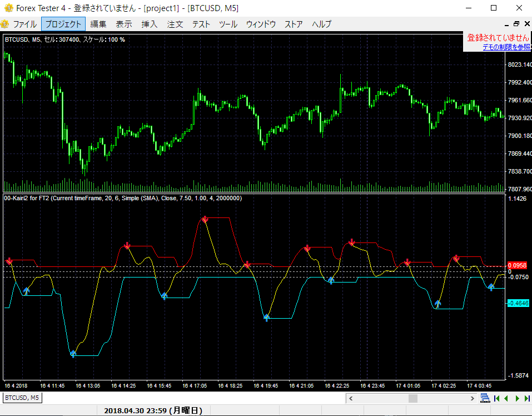
Task: Click the BTCUSD, M5 chart header text
Action: [x=65, y=39]
